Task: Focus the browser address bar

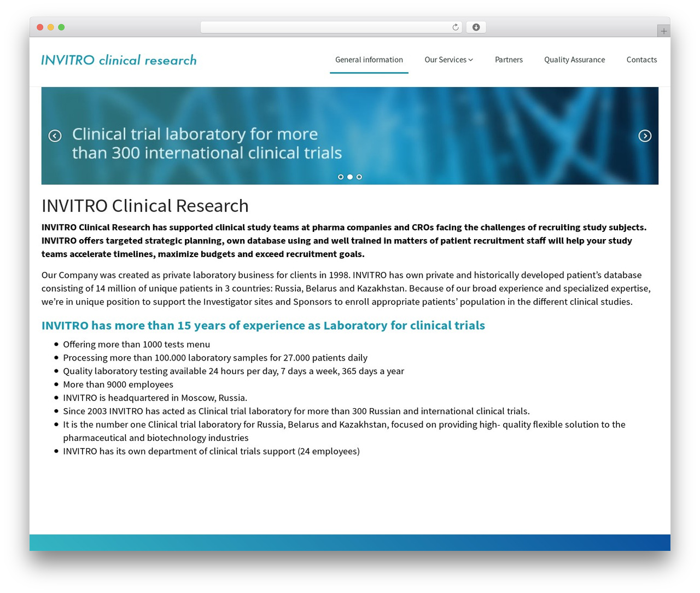Action: 331,27
